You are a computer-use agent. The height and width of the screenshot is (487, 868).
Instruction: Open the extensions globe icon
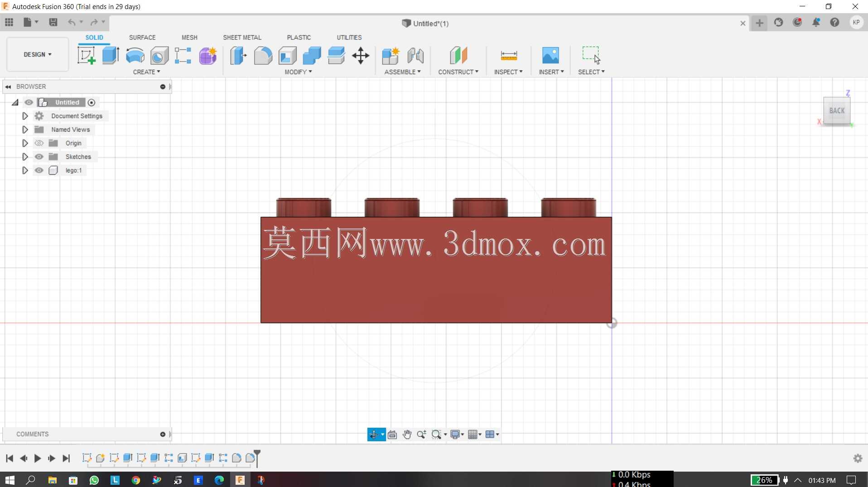pyautogui.click(x=778, y=23)
